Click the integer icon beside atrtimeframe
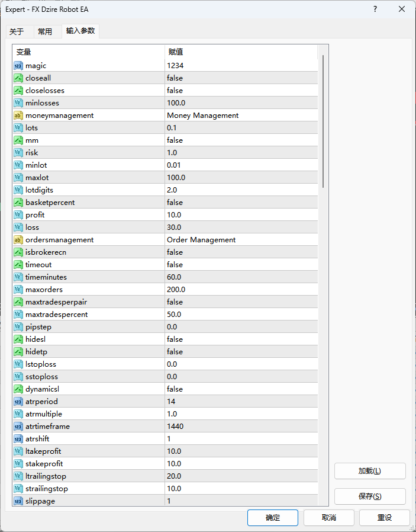 (x=18, y=427)
